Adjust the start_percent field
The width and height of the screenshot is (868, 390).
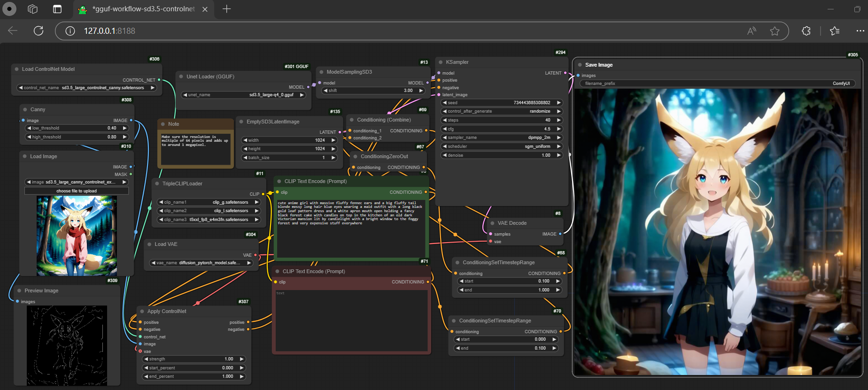[194, 368]
